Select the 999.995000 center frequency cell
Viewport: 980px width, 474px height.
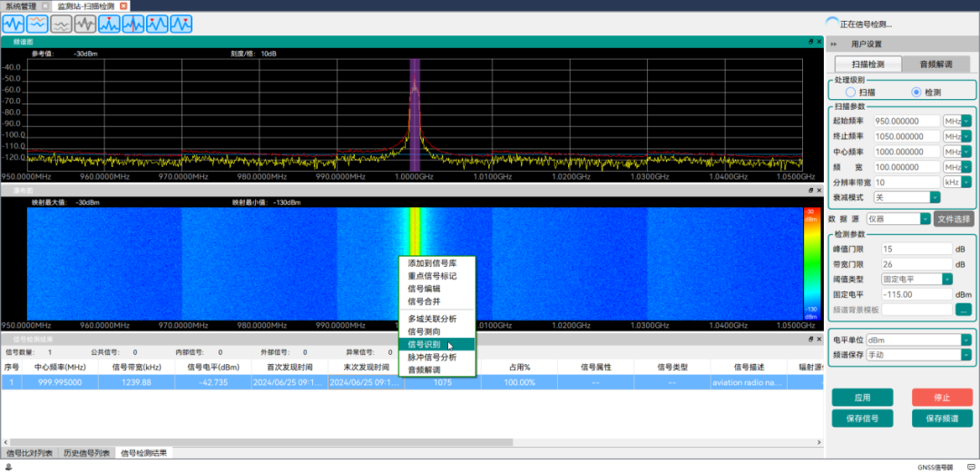tap(60, 382)
